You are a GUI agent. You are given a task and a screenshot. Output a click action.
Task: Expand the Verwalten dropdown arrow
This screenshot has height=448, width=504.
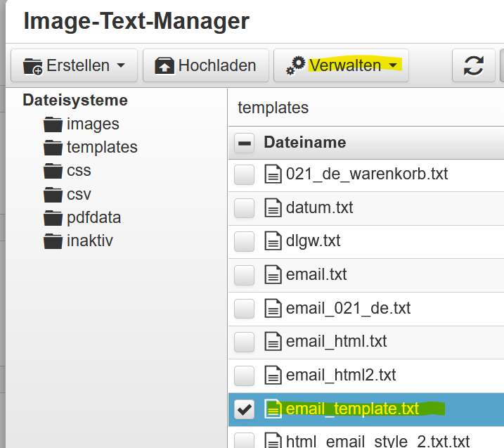coord(393,65)
